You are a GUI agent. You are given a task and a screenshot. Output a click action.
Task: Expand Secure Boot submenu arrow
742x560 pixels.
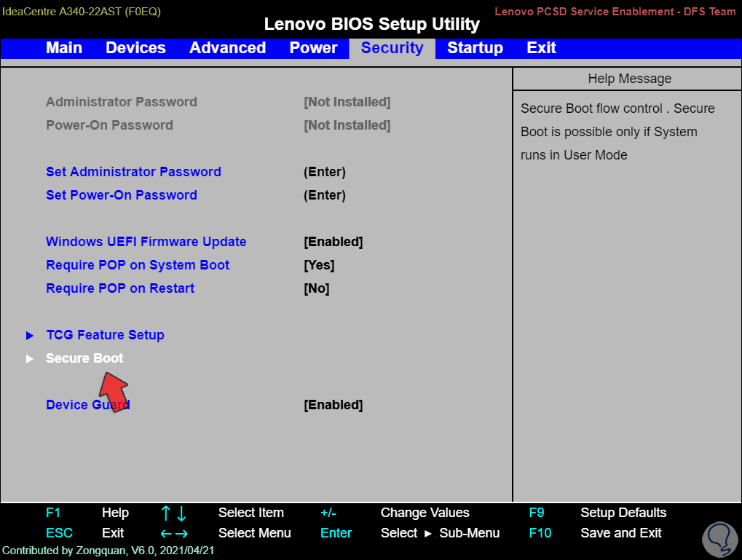point(30,359)
